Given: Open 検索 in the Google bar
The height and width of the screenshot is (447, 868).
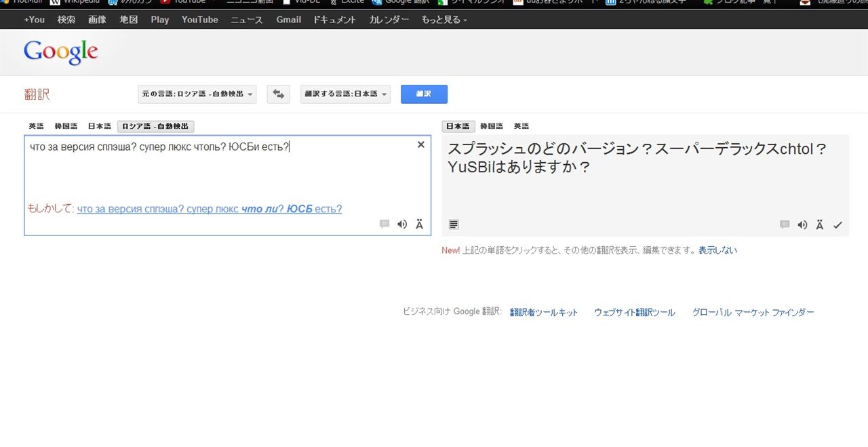Looking at the screenshot, I should pyautogui.click(x=66, y=20).
